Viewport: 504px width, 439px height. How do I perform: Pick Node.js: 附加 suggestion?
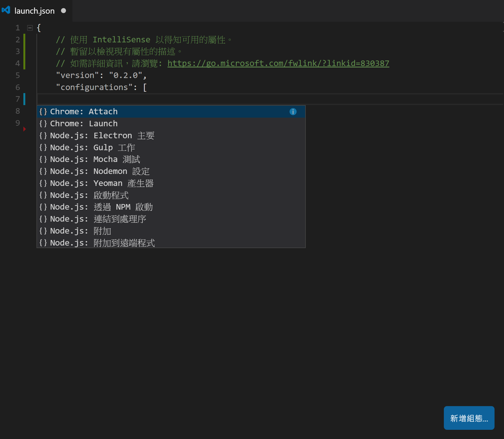point(171,231)
